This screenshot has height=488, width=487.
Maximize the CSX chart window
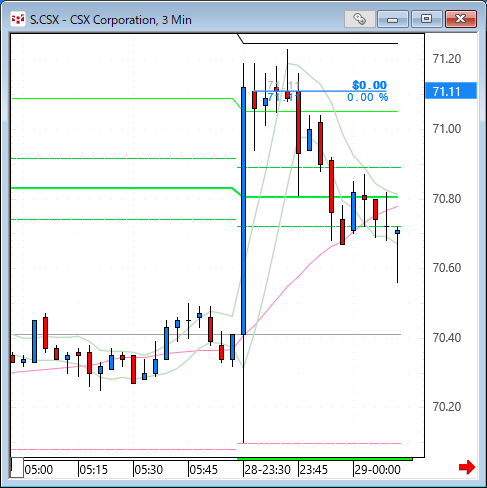pyautogui.click(x=427, y=19)
